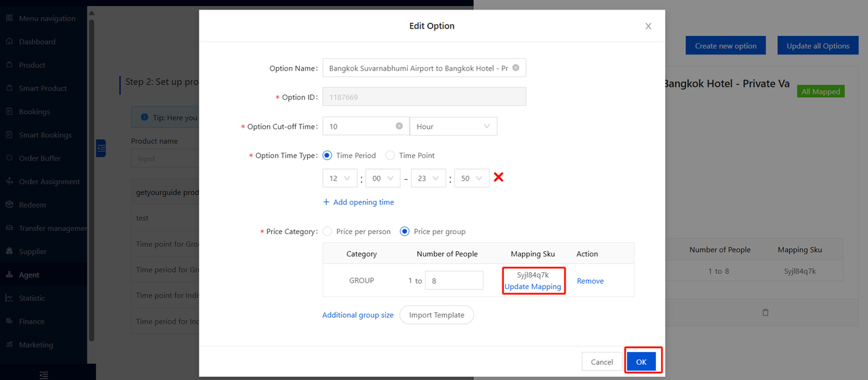The image size is (868, 380).
Task: Click the Update Mapping link
Action: (533, 286)
